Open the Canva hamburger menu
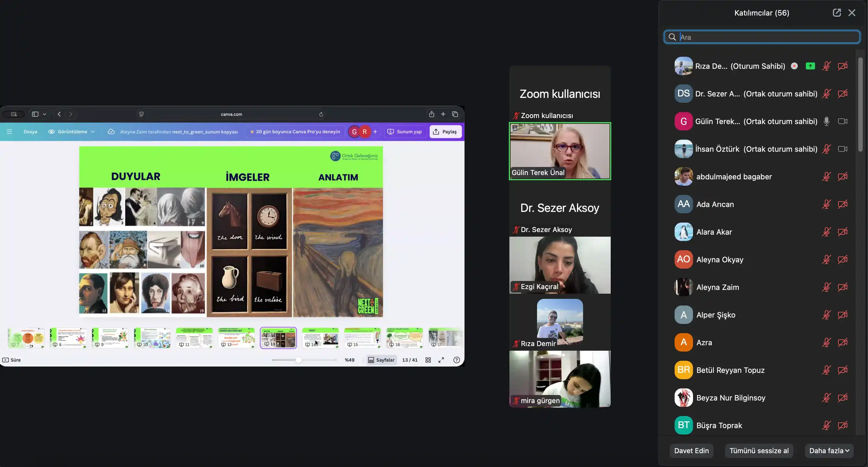 (x=9, y=132)
